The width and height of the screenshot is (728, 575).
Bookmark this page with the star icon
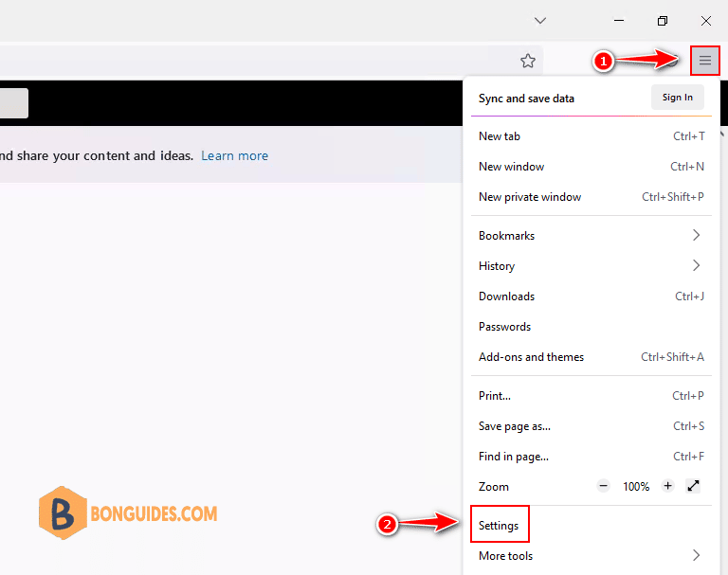tap(527, 61)
